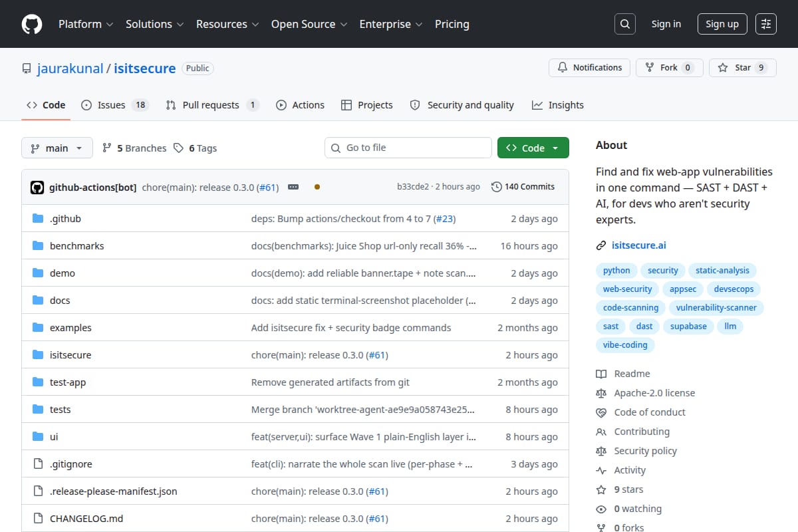
Task: Select the supabase topic tag
Action: pos(688,327)
